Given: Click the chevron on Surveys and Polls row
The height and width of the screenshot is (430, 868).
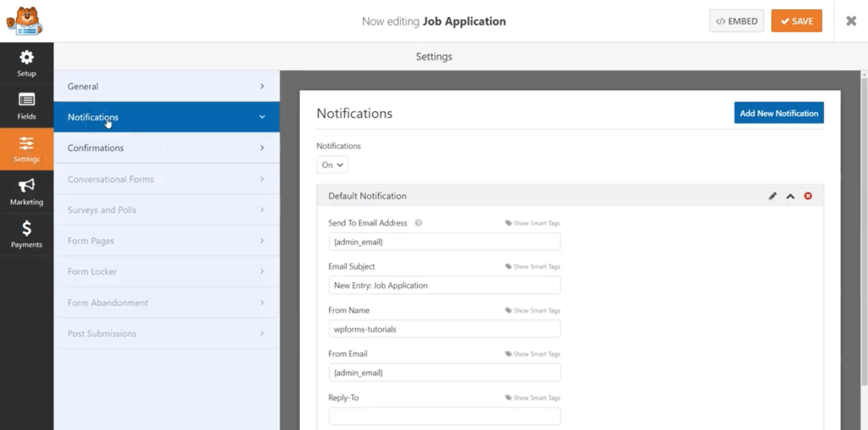Looking at the screenshot, I should tap(262, 210).
